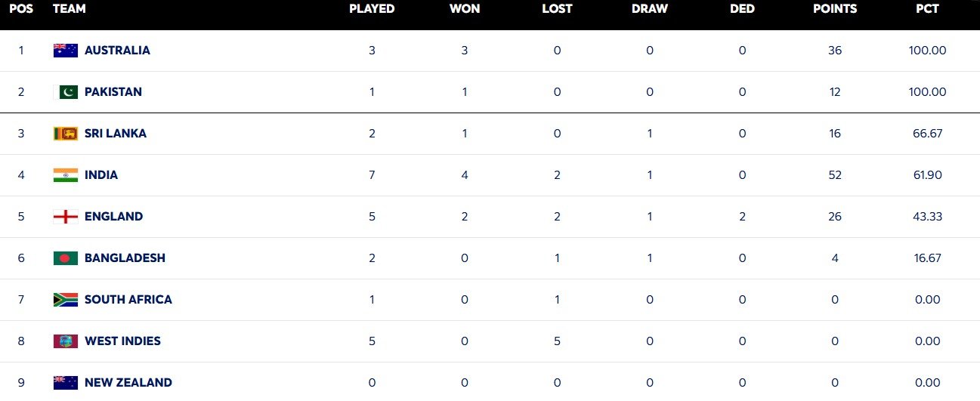Screen dimensions: 980x401
Task: Click the India flag icon
Action: 66,175
